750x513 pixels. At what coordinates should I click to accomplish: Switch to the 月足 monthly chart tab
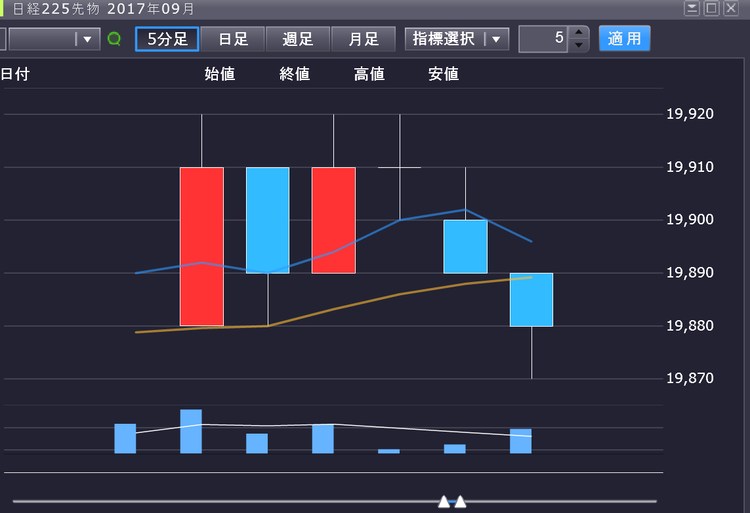tap(364, 39)
